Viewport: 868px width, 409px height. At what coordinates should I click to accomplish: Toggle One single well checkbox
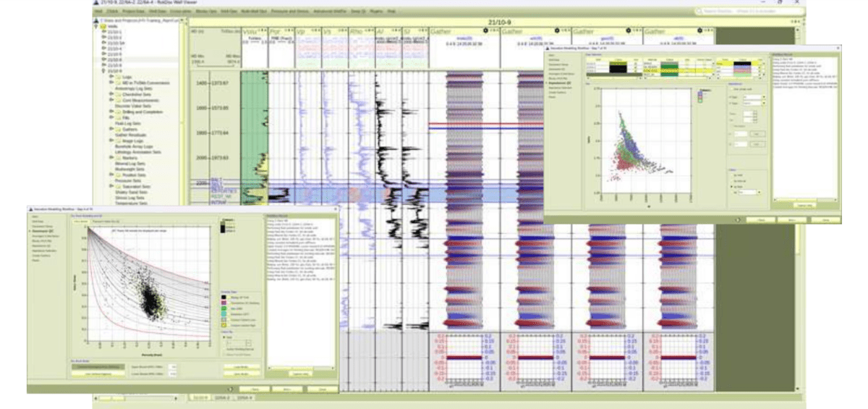(x=731, y=89)
